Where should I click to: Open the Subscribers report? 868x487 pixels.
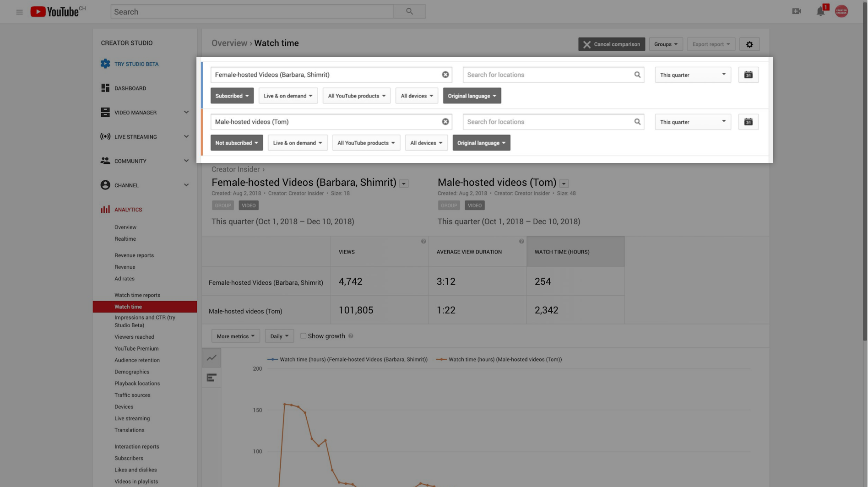[x=129, y=458]
